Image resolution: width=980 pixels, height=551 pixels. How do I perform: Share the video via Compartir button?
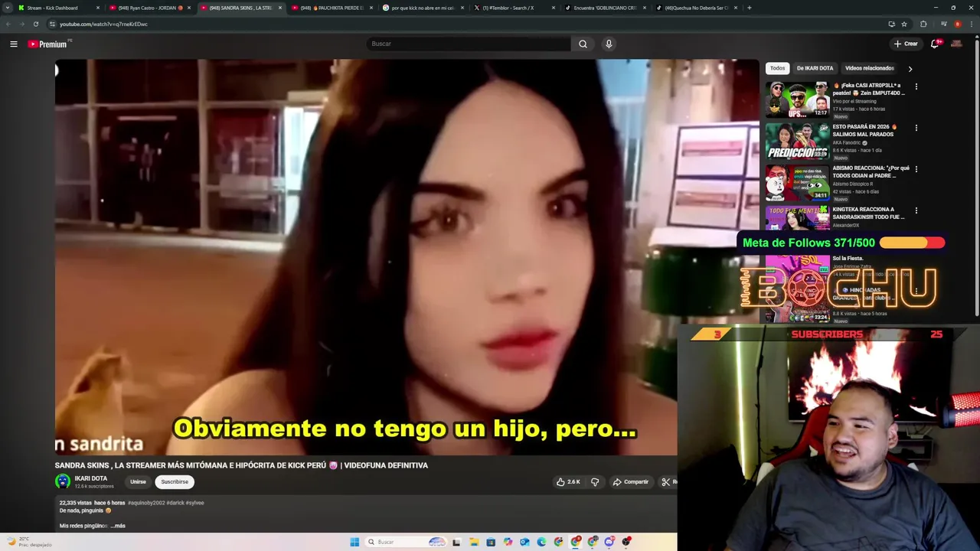pyautogui.click(x=630, y=482)
